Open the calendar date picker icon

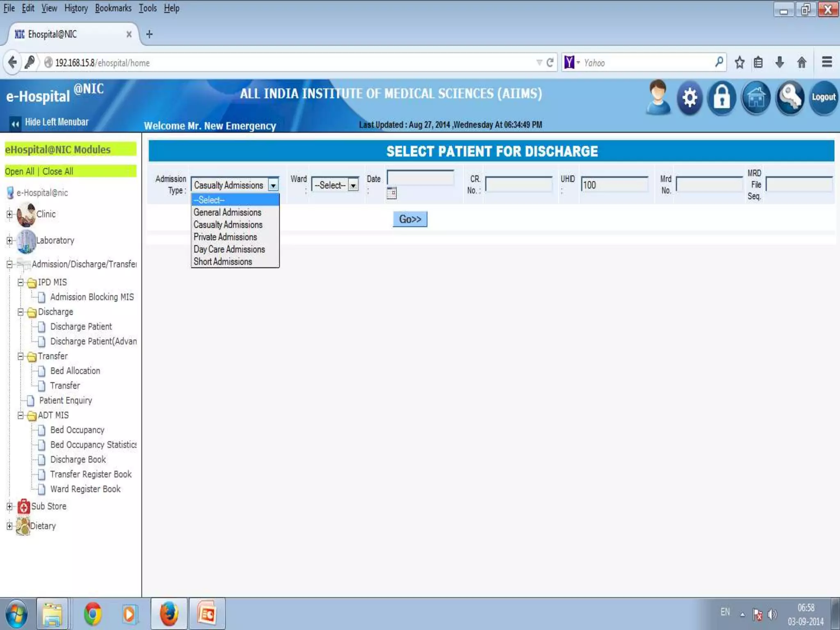tap(392, 193)
